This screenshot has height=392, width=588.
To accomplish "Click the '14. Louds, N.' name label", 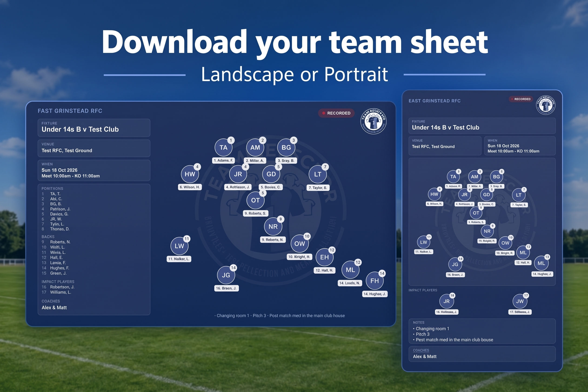I will pyautogui.click(x=350, y=283).
